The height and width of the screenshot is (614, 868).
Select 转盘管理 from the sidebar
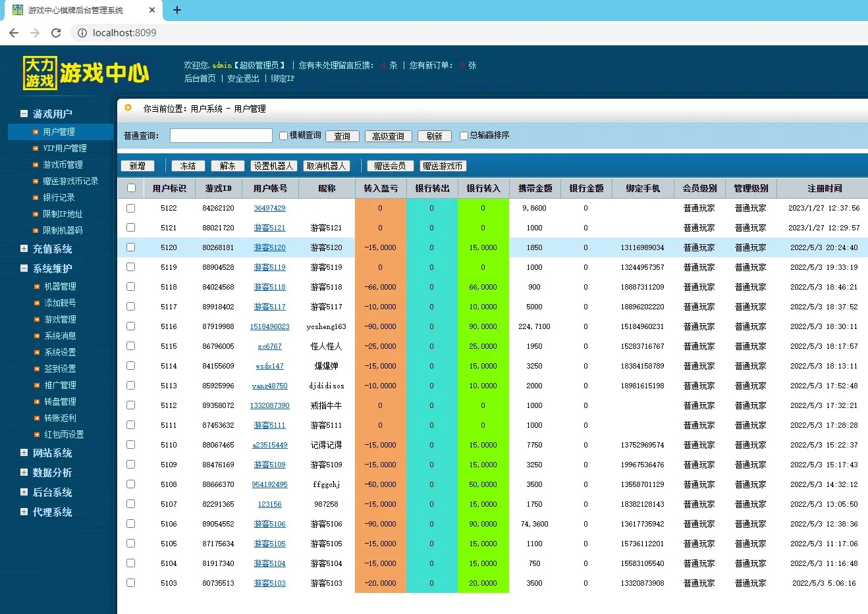(60, 401)
